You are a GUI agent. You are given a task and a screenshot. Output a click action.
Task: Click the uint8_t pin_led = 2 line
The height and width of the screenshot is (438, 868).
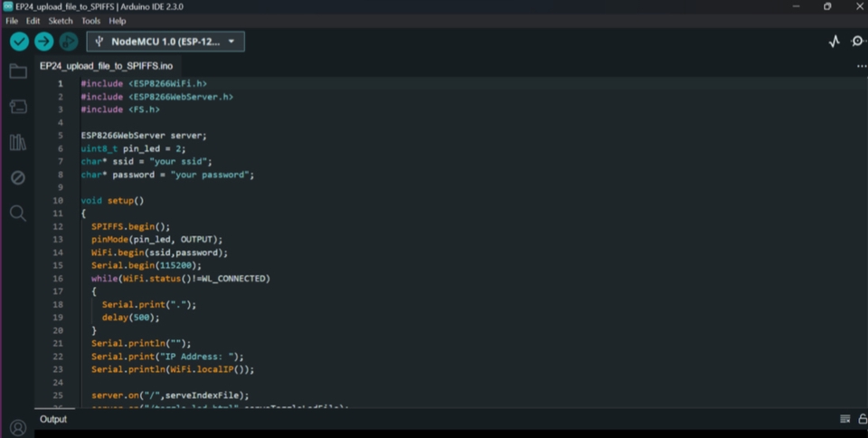click(x=134, y=149)
